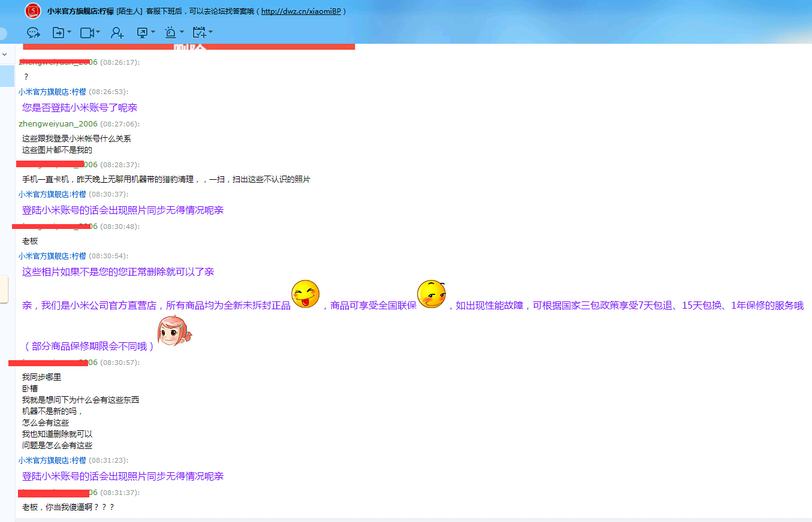Viewport: 812px width, 522px height.
Task: Click 小米官方旗舰店:柠檬 sender name at 08:26:53
Action: (52, 92)
